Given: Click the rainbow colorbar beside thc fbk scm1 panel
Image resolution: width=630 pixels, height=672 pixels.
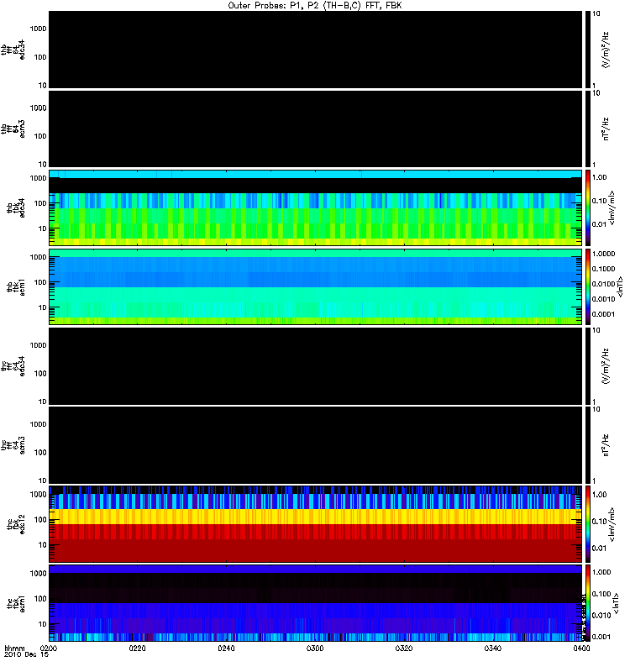Looking at the screenshot, I should [588, 603].
